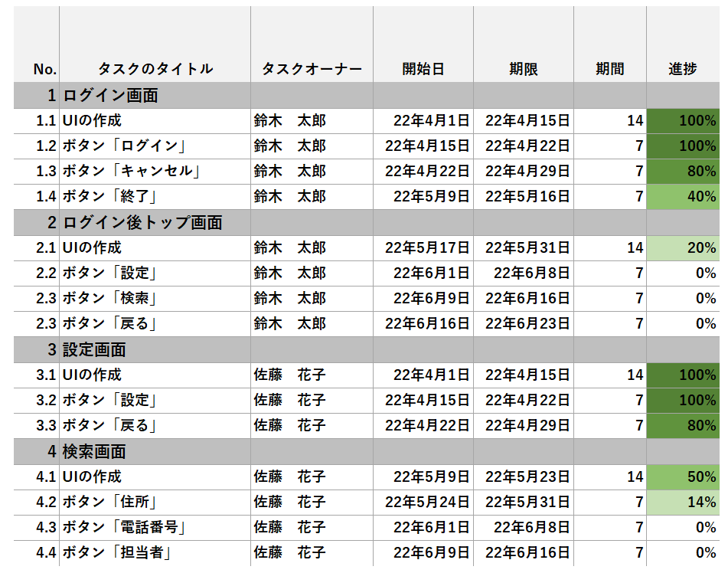This screenshot has width=728, height=573.
Task: Click the "ボタン「担当者」" task cell
Action: pos(116,553)
